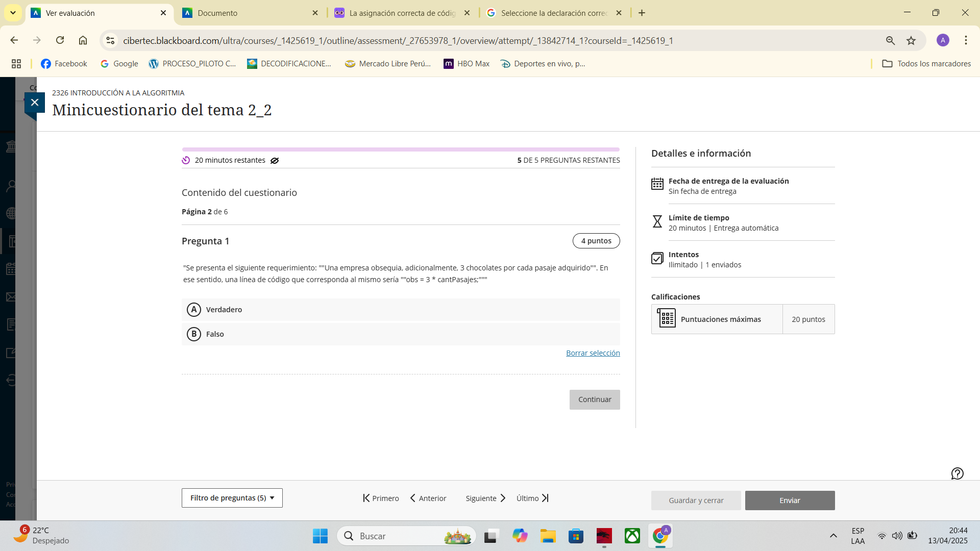Viewport: 980px width, 551px height.
Task: Open the search tool in sidebar
Action: pyautogui.click(x=11, y=185)
